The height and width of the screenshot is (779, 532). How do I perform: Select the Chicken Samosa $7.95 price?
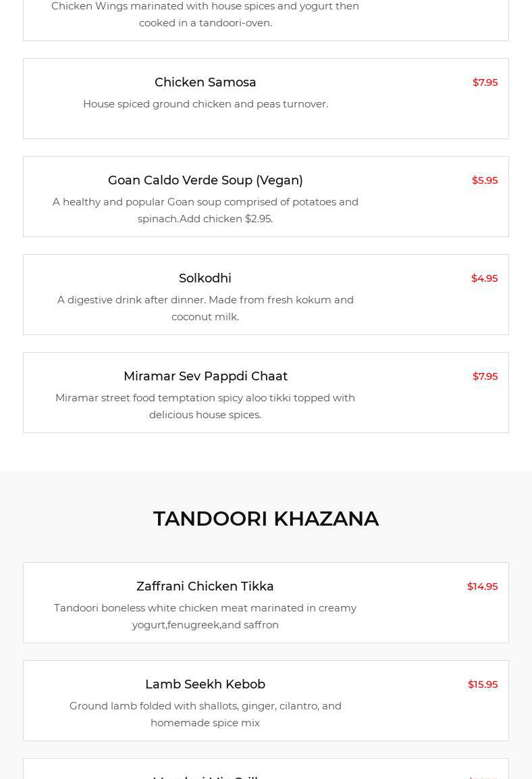pos(485,82)
